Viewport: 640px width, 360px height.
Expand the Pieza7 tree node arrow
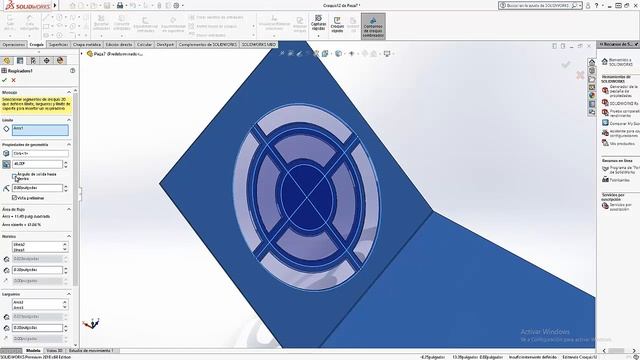point(82,53)
